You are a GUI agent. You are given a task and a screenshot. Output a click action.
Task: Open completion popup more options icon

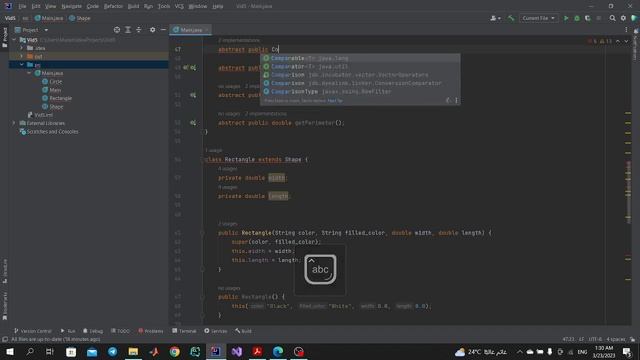[456, 100]
